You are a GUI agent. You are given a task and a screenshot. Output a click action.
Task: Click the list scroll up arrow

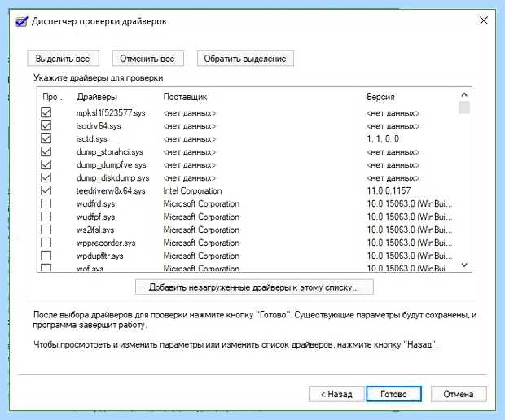(x=464, y=94)
